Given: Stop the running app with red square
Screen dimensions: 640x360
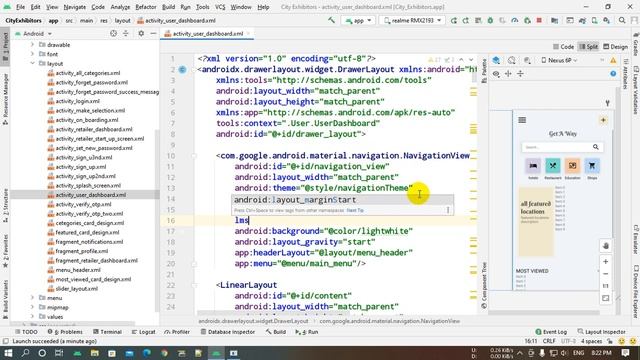Looking at the screenshot, I should coord(539,20).
